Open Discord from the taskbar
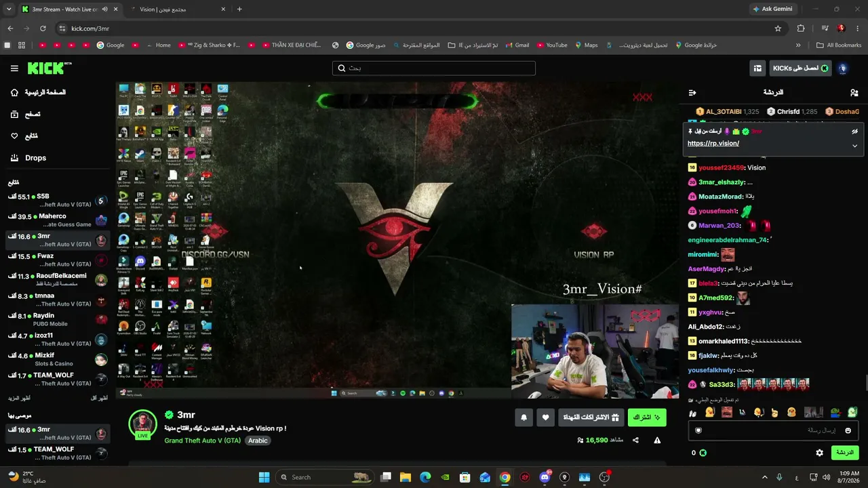 (x=545, y=477)
